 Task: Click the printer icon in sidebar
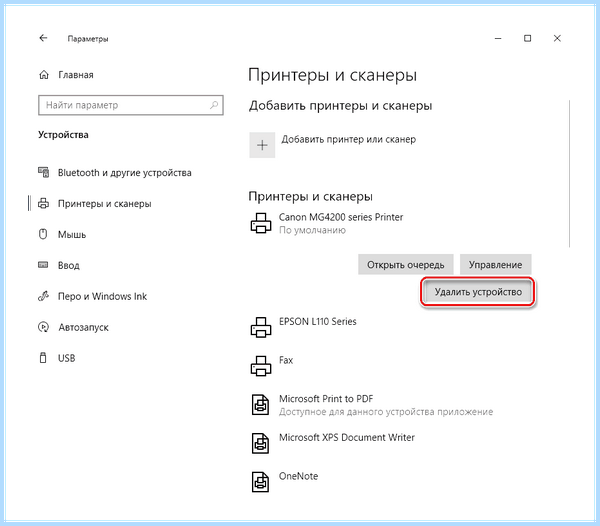tap(43, 204)
